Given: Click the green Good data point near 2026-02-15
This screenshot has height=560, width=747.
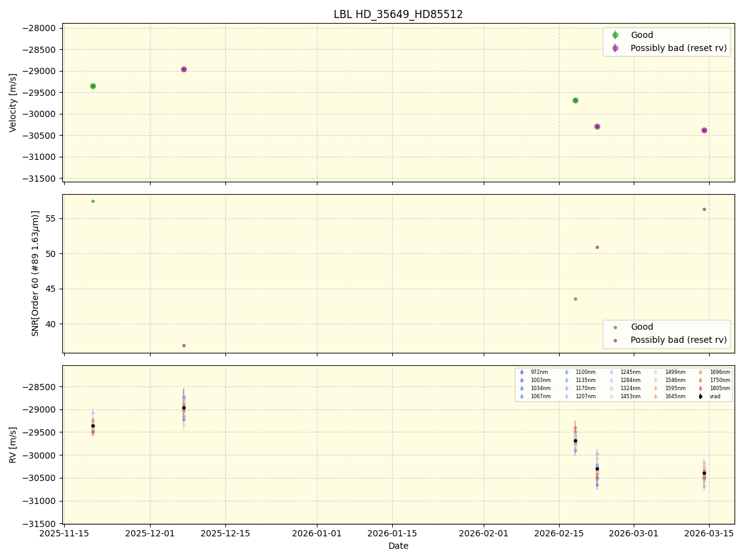Looking at the screenshot, I should point(575,100).
